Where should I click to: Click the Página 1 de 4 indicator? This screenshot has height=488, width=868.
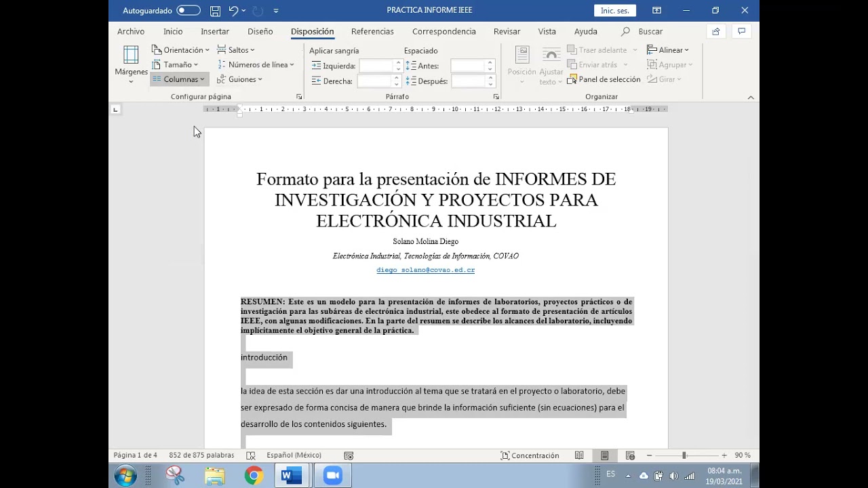tap(135, 455)
